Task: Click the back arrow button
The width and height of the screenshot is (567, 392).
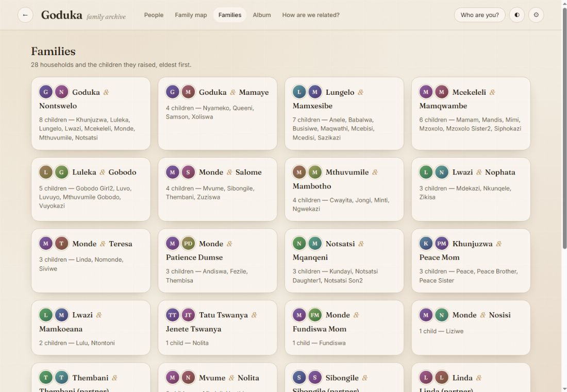Action: pos(25,15)
